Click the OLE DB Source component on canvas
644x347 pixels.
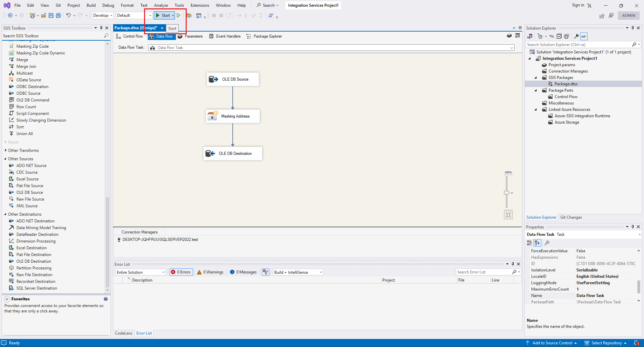tap(233, 79)
